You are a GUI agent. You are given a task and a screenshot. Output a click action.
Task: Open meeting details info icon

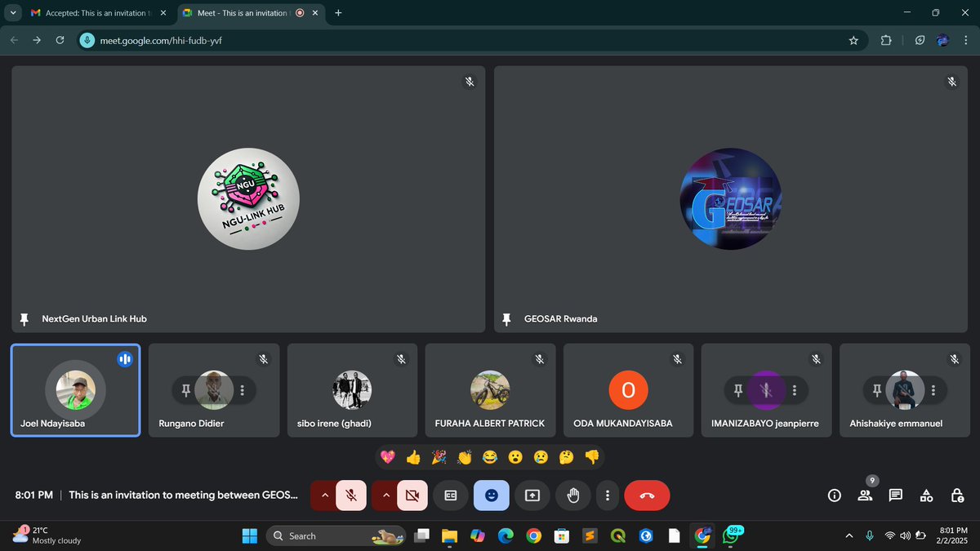[x=834, y=495]
